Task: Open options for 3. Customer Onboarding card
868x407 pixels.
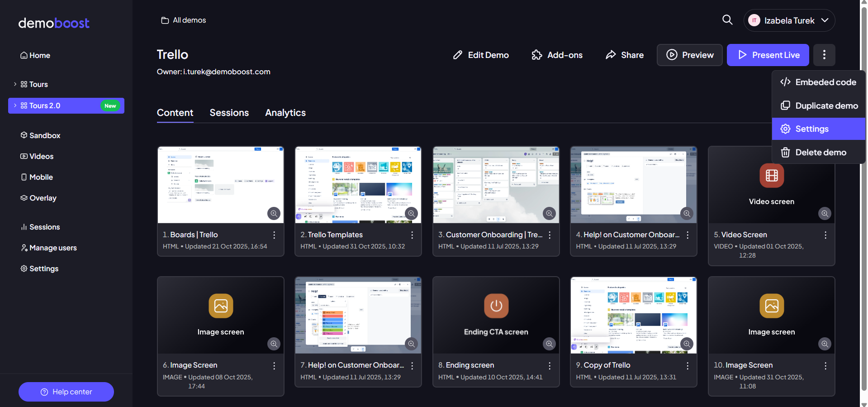Action: 550,235
